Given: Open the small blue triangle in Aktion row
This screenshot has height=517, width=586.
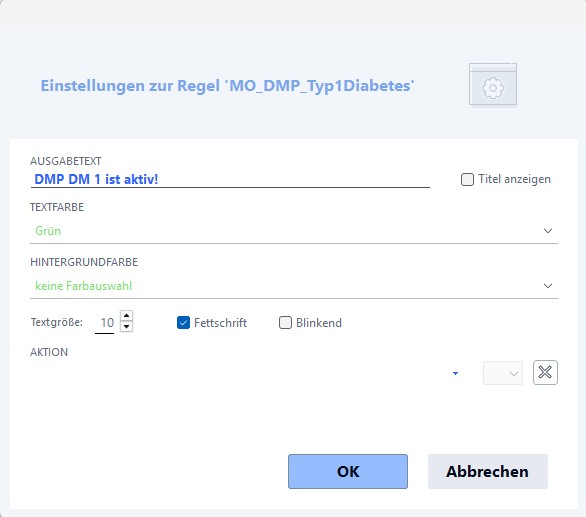Looking at the screenshot, I should [x=455, y=373].
